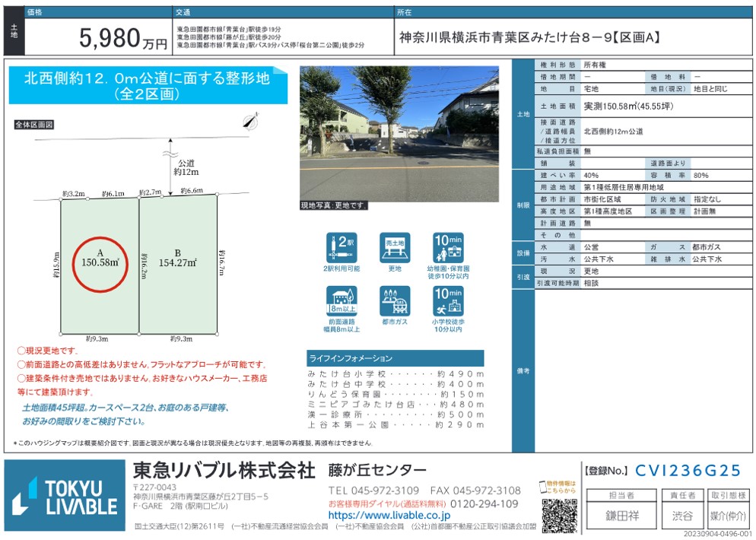This screenshot has width=756, height=540.
Task: Click the 小学校徒歩10分以内 icon
Action: point(448,302)
